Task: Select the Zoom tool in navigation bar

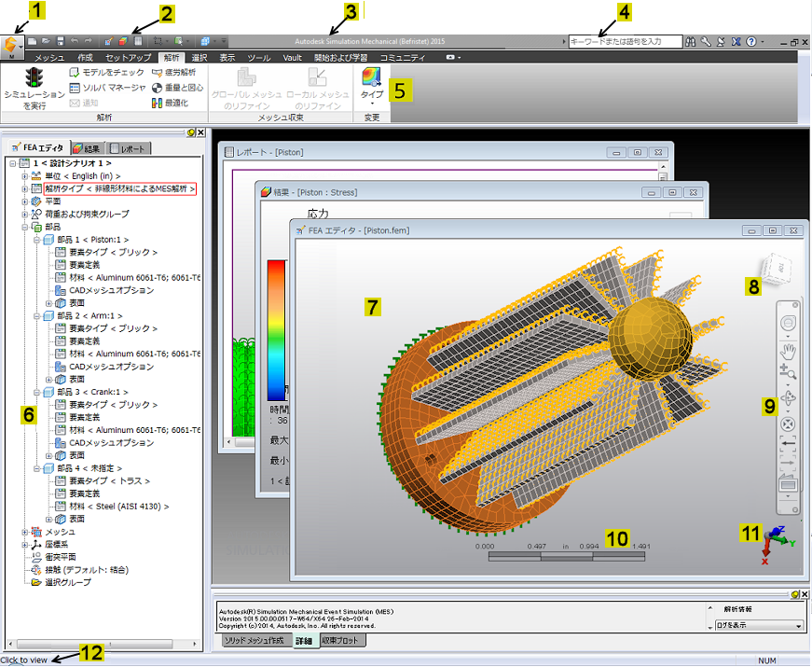Action: (x=788, y=371)
